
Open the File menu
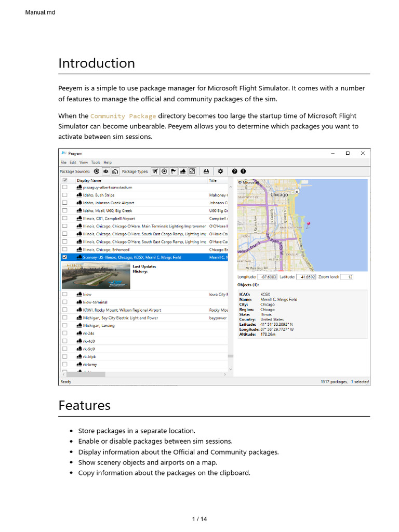point(63,162)
